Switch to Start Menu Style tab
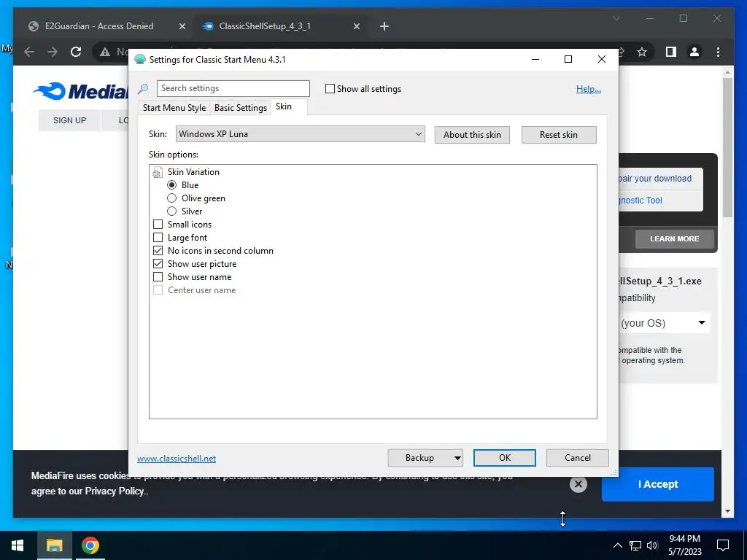The width and height of the screenshot is (747, 560). pos(174,108)
